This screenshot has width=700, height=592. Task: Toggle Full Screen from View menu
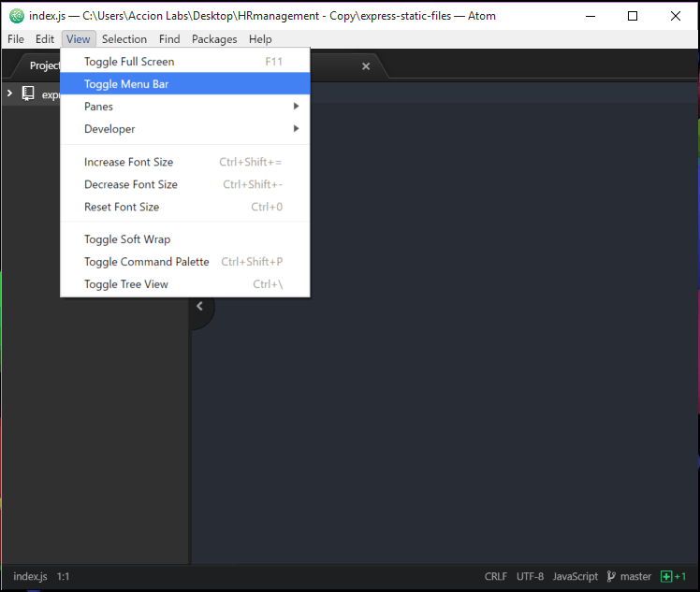tap(129, 62)
